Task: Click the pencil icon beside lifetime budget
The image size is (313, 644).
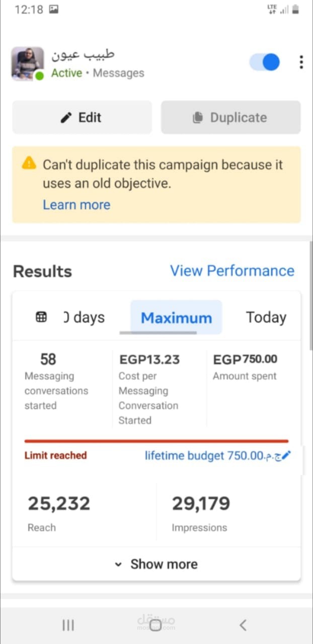Action: (x=286, y=455)
